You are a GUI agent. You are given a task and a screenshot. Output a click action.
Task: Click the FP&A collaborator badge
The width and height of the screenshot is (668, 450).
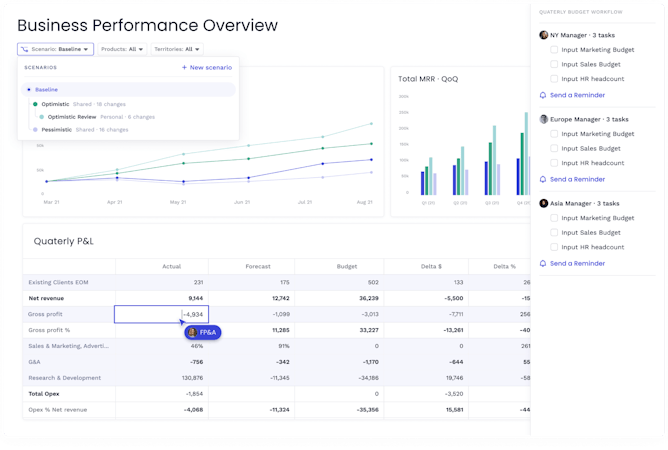[x=203, y=332]
